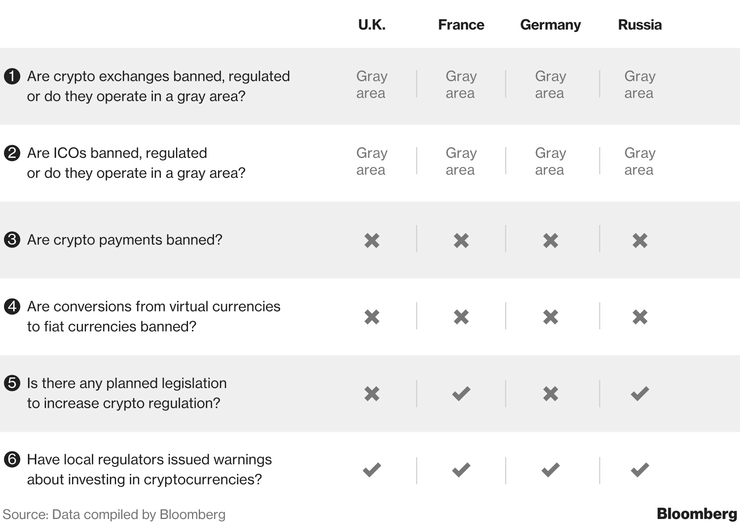Image resolution: width=740 pixels, height=525 pixels.
Task: Click U.K. Gray area for crypto exchanges
Action: 372,85
